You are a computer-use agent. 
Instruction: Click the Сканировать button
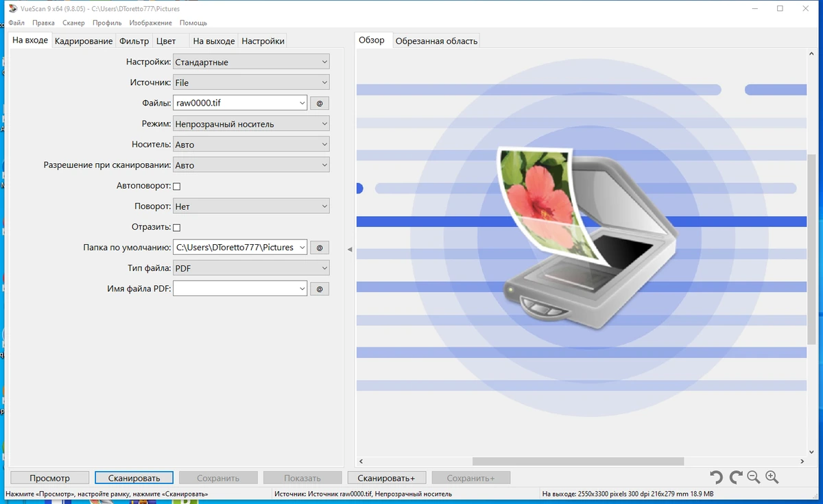point(134,478)
